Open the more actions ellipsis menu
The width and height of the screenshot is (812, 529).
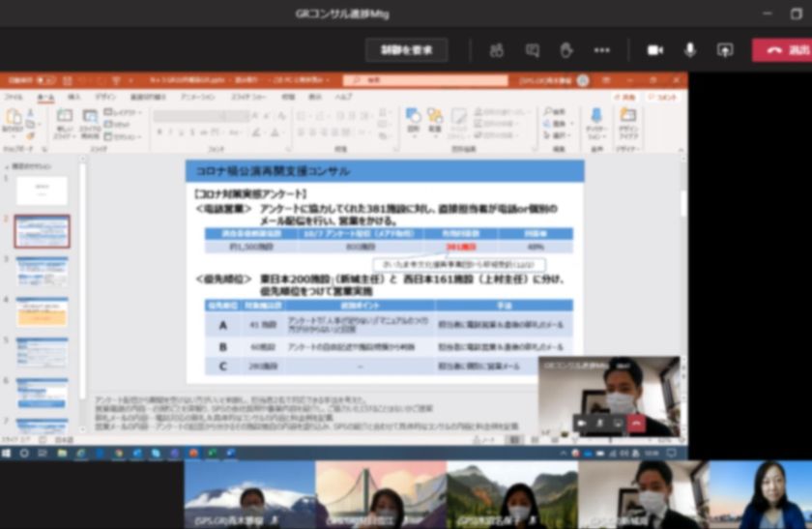click(601, 50)
